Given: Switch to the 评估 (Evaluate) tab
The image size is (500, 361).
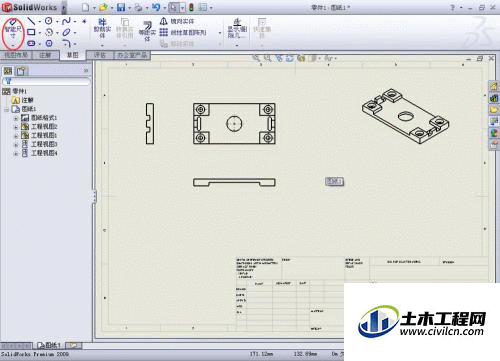Looking at the screenshot, I should pyautogui.click(x=100, y=55).
